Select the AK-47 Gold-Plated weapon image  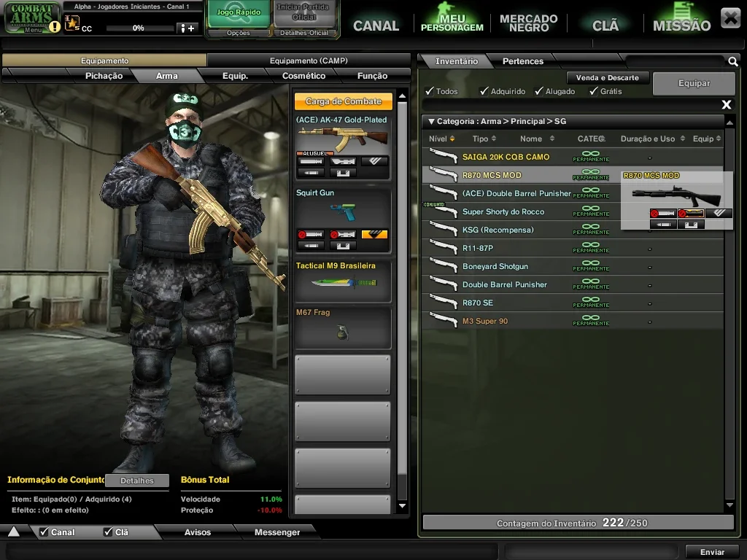tap(343, 139)
